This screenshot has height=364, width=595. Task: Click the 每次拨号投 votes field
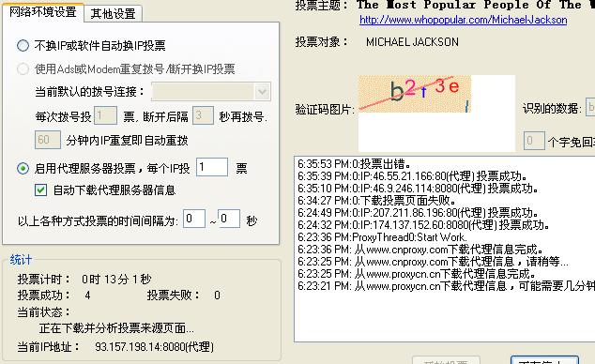pyautogui.click(x=105, y=116)
